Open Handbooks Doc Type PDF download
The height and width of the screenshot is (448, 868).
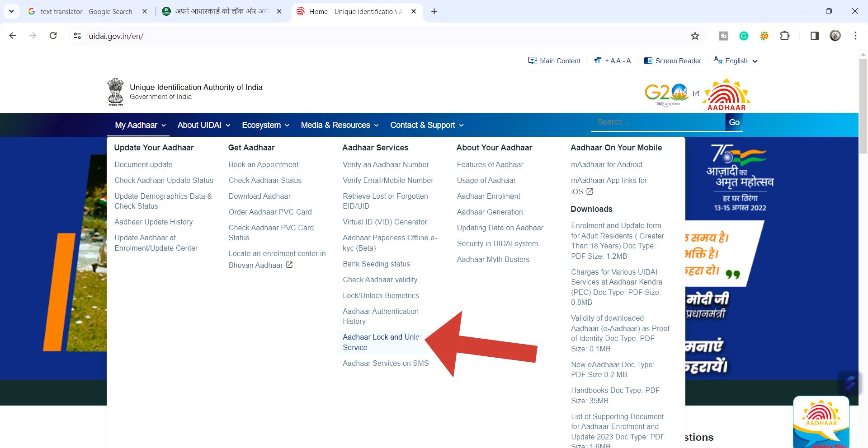pyautogui.click(x=615, y=395)
